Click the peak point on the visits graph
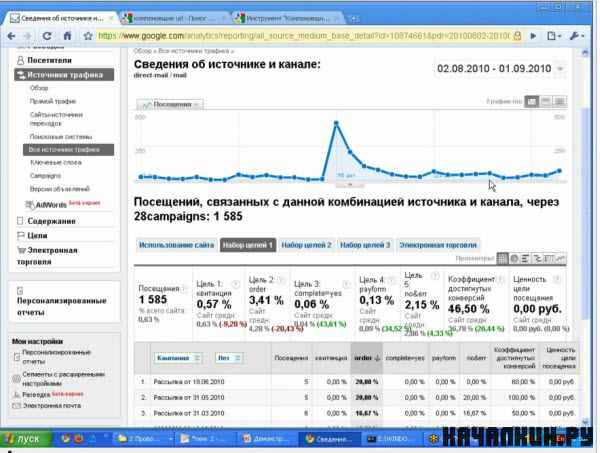Screen dimensions: 600x453 point(336,123)
